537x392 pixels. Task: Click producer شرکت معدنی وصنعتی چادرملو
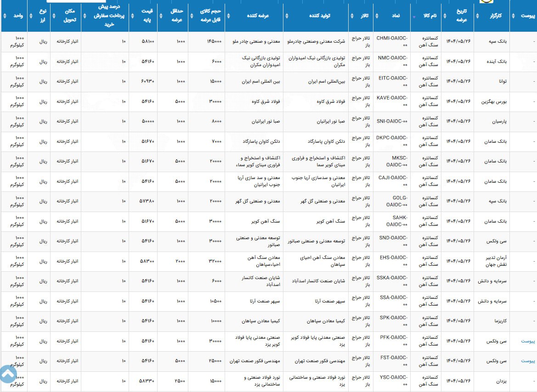pos(316,41)
